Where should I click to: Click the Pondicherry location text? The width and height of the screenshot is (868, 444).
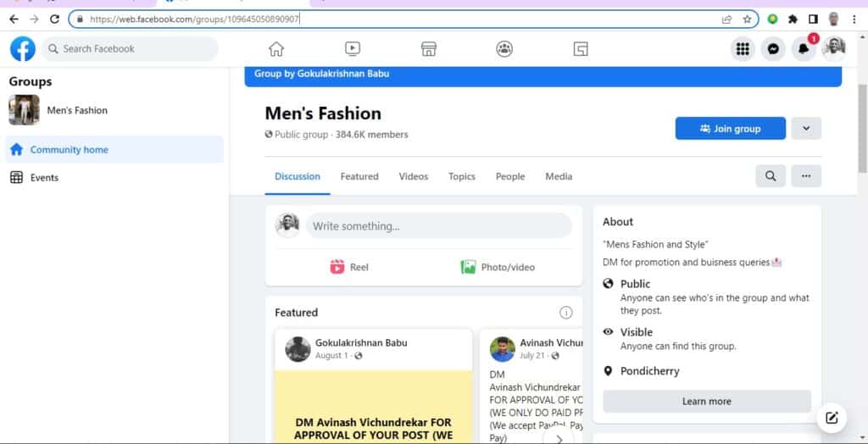[x=649, y=371]
